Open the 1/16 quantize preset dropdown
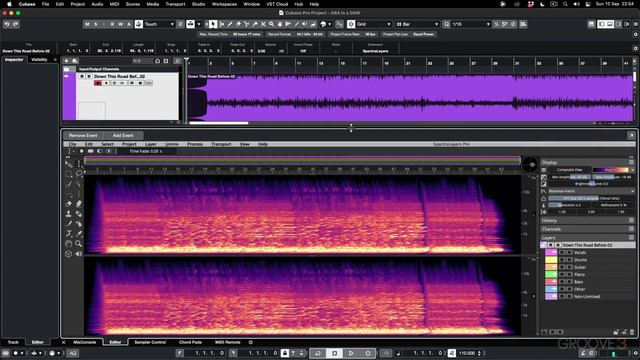This screenshot has height=360, width=640. (471, 24)
